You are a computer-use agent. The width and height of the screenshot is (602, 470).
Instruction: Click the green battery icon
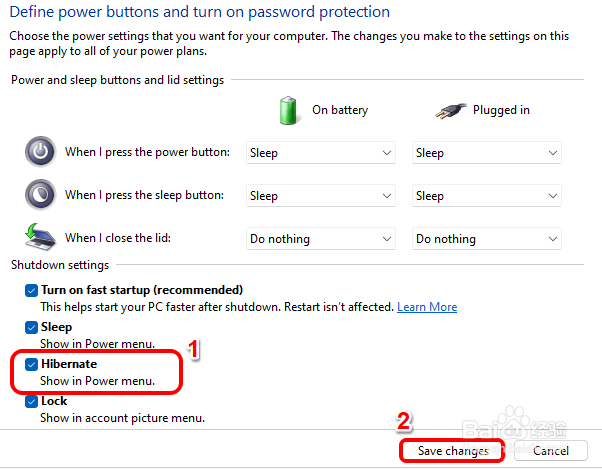(x=290, y=109)
